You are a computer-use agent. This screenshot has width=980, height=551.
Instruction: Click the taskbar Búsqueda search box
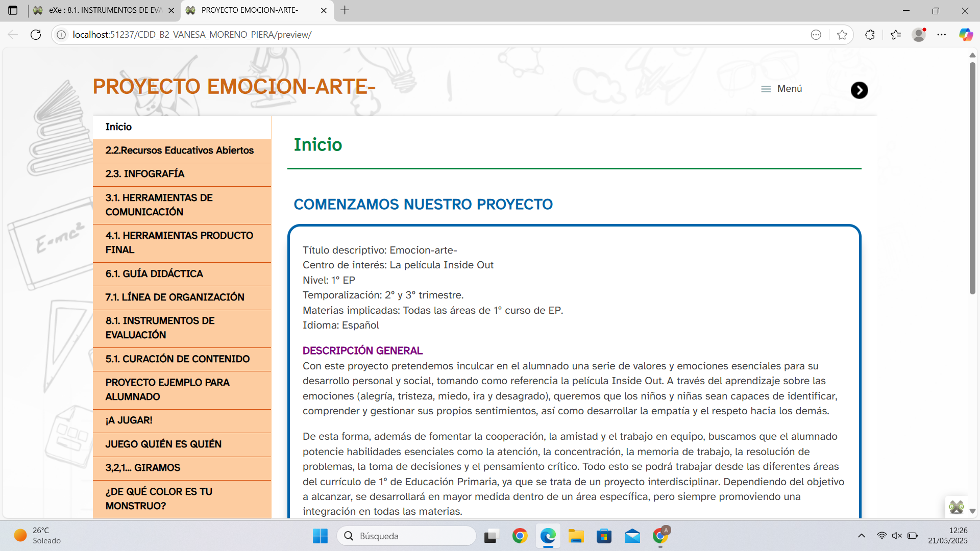[x=406, y=536]
